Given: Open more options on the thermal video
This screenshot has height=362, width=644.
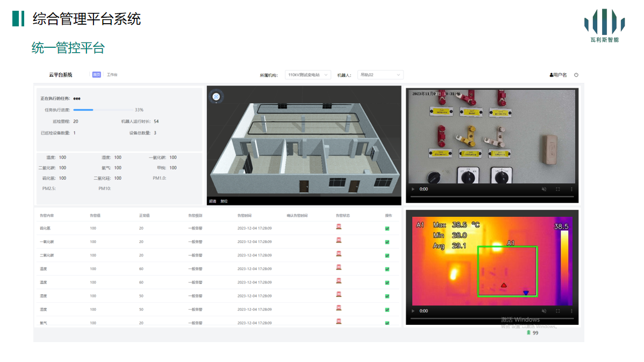Looking at the screenshot, I should click(x=571, y=311).
